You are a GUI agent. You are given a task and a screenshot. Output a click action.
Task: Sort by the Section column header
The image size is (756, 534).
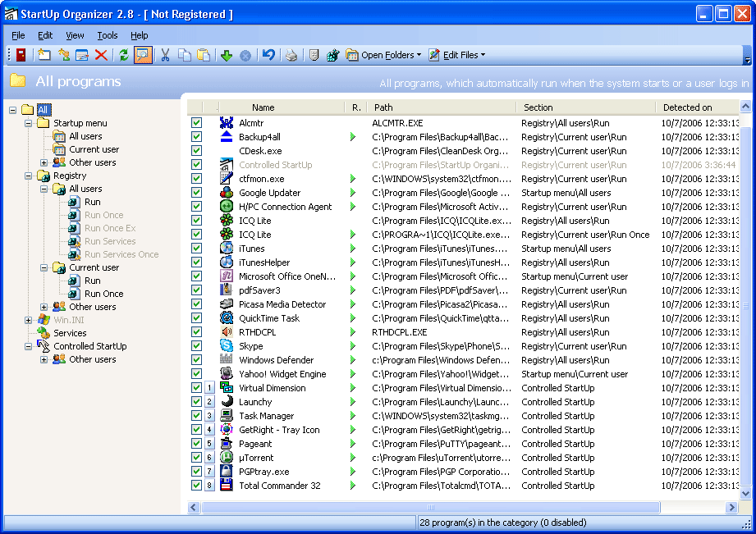[x=585, y=107]
